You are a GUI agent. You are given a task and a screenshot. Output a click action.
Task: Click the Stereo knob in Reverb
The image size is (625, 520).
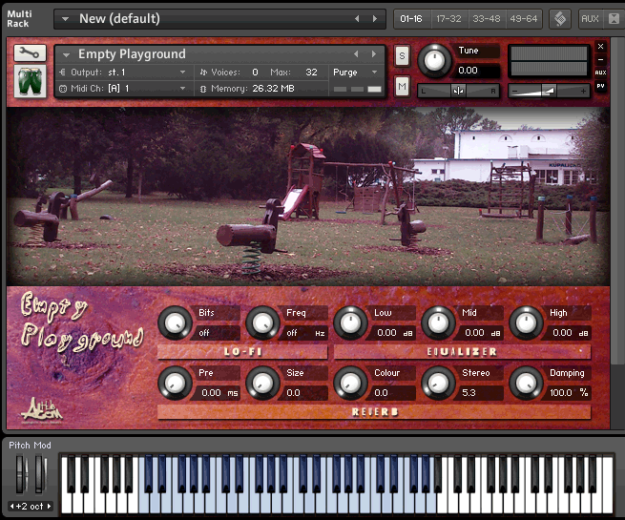click(x=438, y=383)
